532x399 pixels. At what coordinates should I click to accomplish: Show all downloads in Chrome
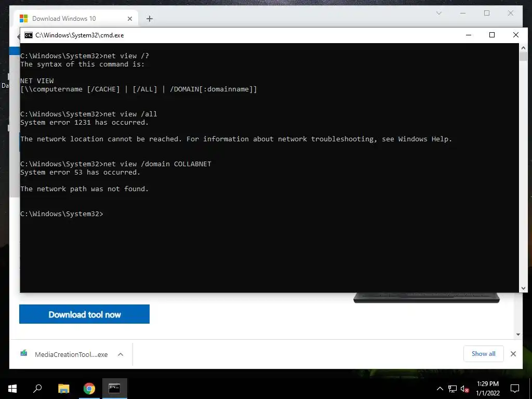pos(484,354)
